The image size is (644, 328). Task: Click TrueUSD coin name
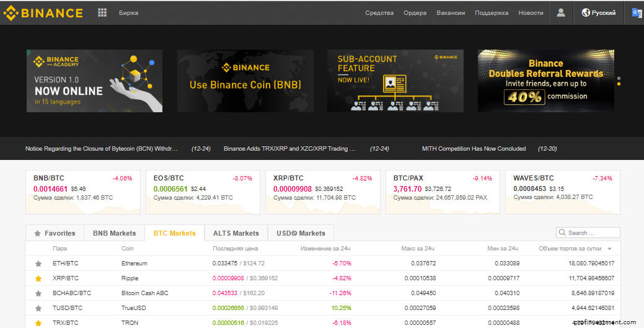pos(133,308)
